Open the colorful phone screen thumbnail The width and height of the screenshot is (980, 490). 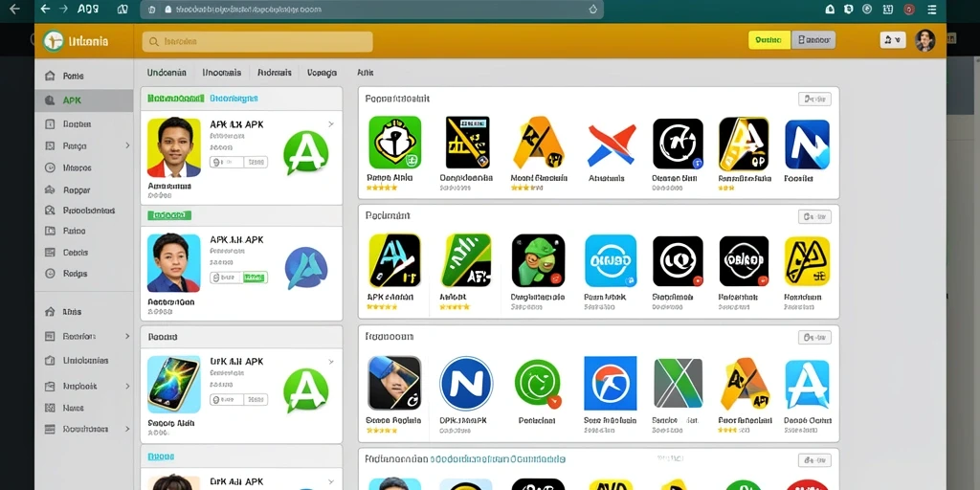tap(174, 385)
